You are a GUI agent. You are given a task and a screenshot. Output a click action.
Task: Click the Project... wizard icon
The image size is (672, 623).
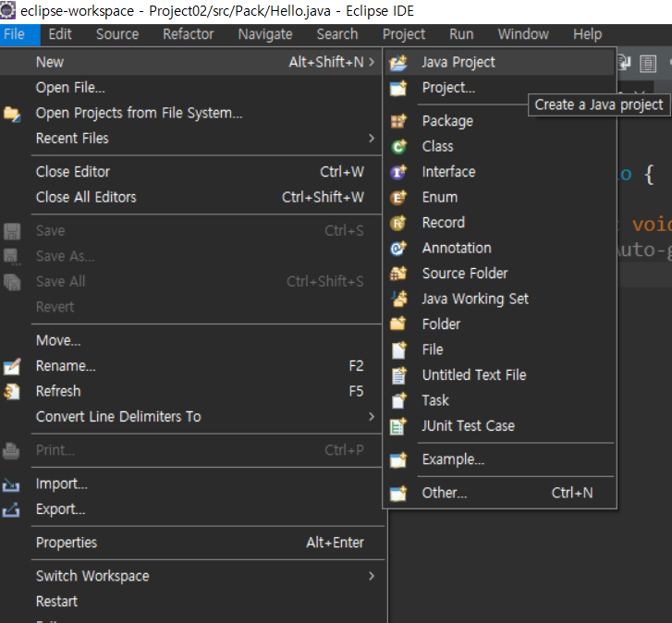(398, 88)
